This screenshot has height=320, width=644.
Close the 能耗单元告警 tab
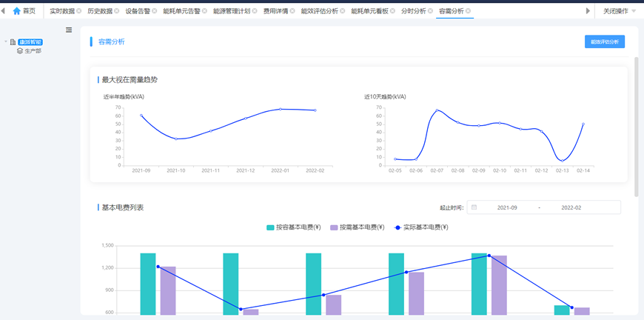pos(204,11)
